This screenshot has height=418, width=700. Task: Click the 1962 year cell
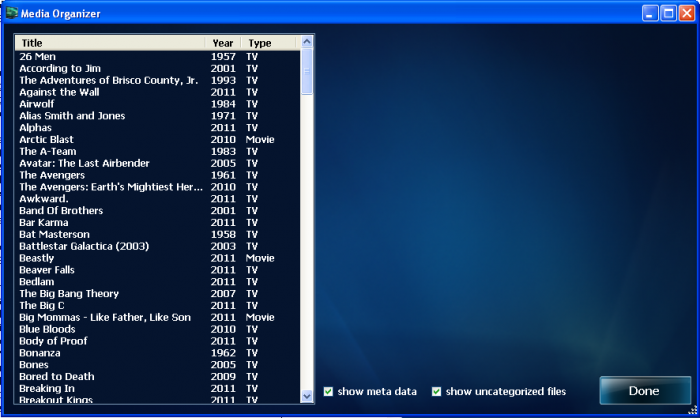point(223,353)
